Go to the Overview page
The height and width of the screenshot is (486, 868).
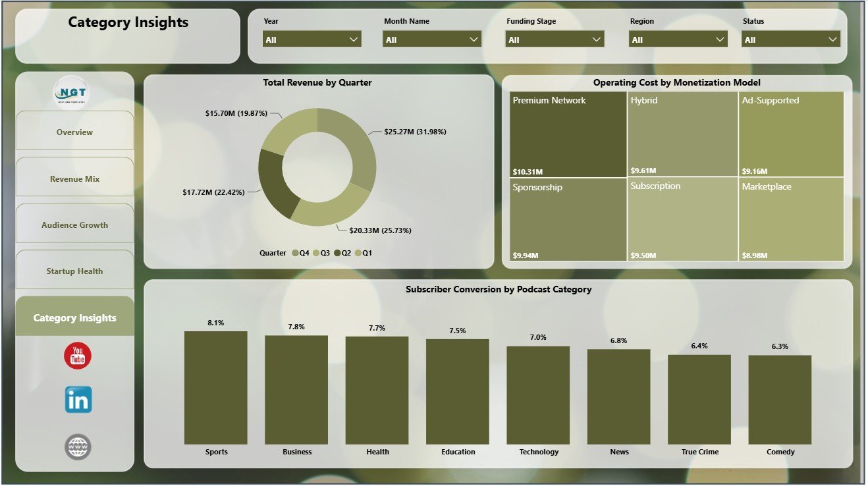pos(74,131)
